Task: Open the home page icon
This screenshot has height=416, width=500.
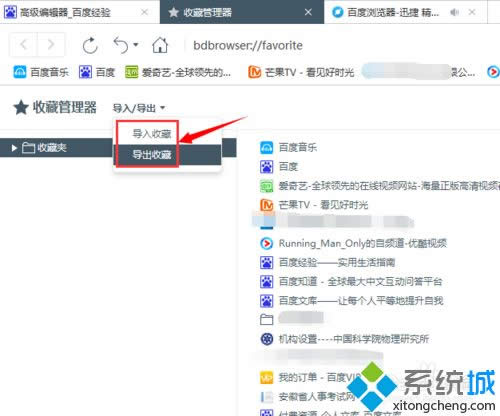Action: coord(160,45)
